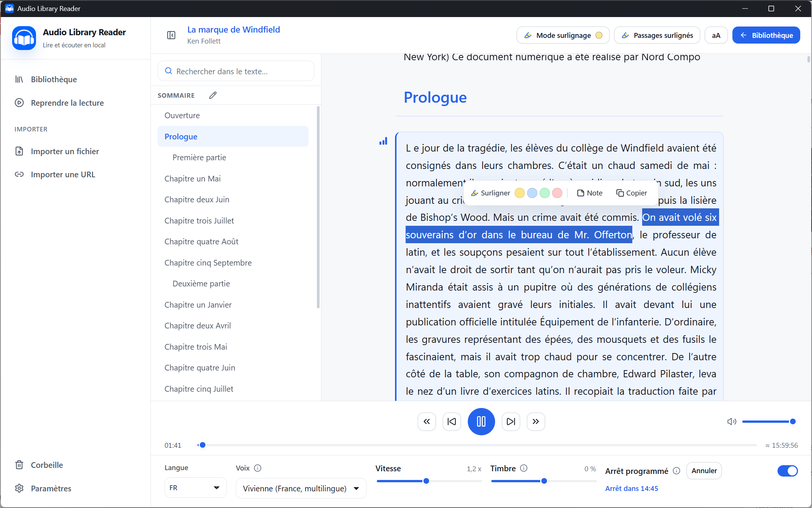Copy selected text via Copier

pyautogui.click(x=632, y=193)
